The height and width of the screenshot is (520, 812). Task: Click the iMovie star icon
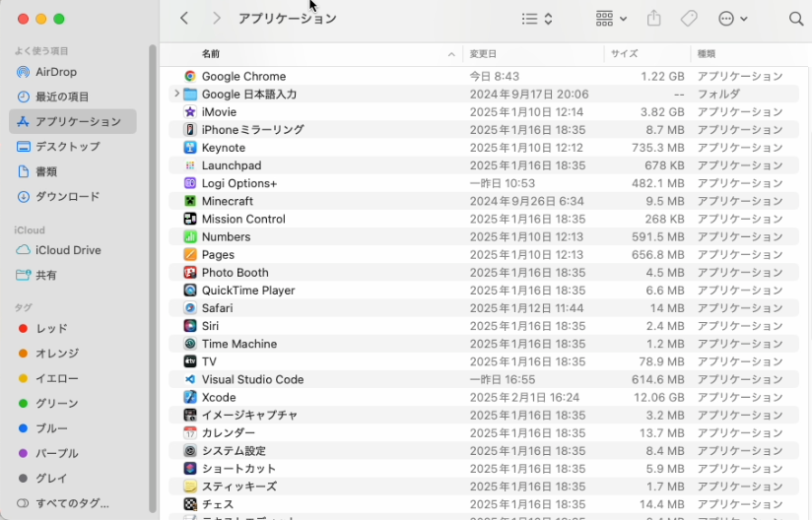(190, 111)
